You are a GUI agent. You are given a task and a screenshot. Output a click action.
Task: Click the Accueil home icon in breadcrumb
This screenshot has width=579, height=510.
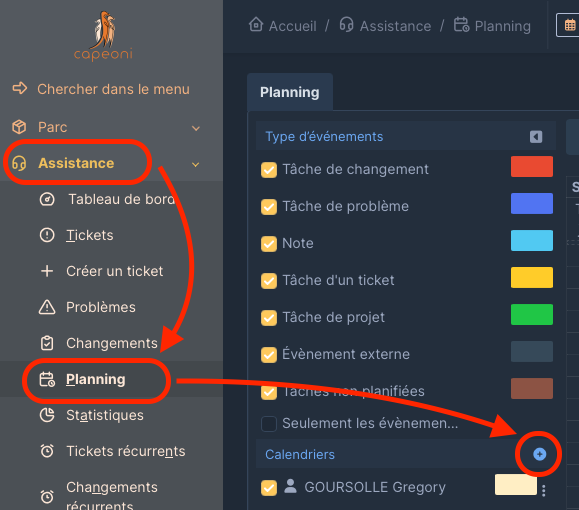coord(256,25)
